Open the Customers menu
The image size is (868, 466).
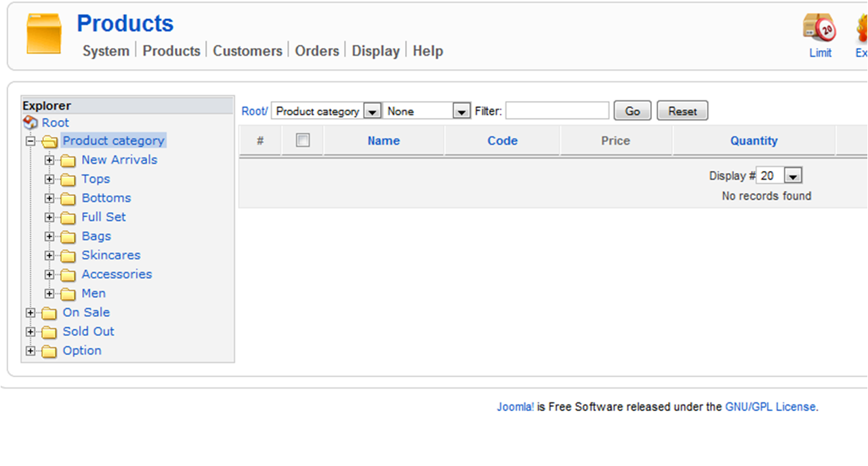tap(247, 51)
